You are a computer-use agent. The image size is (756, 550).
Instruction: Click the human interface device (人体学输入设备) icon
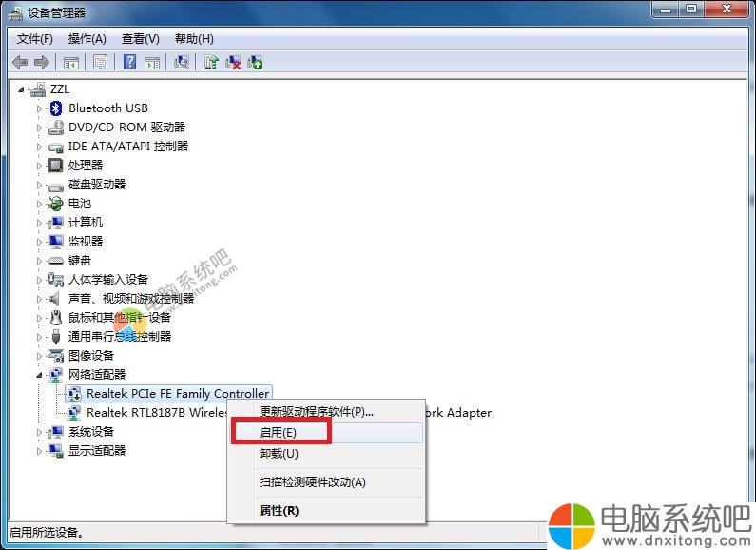pyautogui.click(x=56, y=280)
